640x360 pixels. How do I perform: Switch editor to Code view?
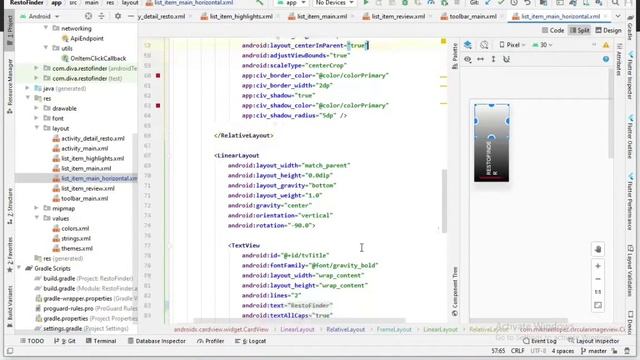pos(553,30)
